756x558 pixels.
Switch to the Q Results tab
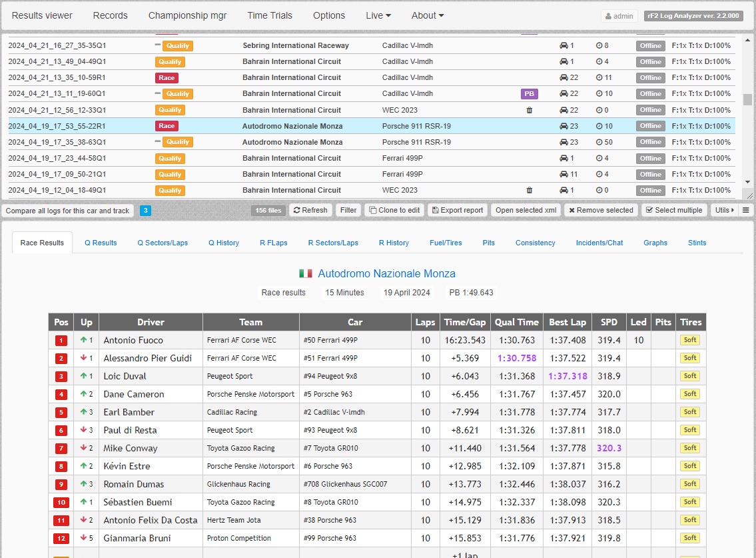coord(101,243)
